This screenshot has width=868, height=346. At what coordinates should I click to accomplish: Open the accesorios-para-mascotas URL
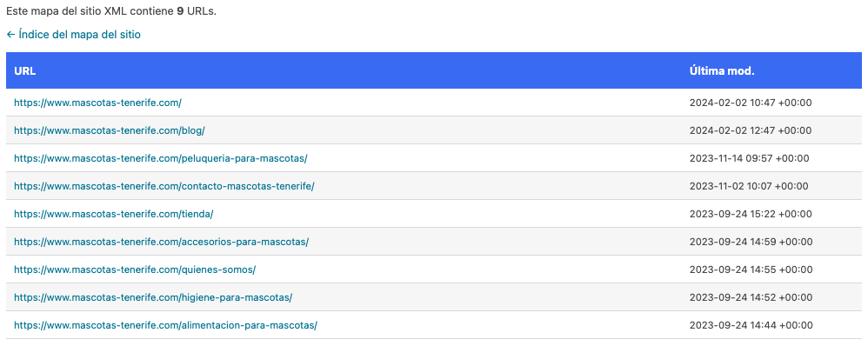(161, 242)
